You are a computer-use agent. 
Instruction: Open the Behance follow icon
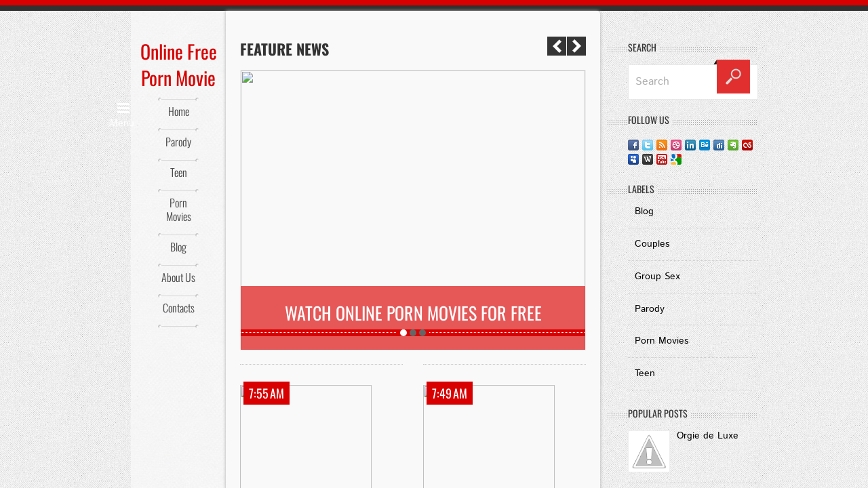point(705,145)
